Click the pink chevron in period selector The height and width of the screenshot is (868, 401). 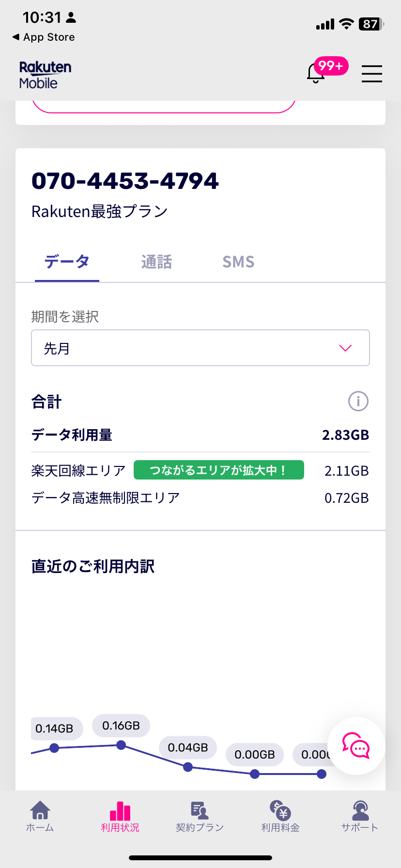345,348
